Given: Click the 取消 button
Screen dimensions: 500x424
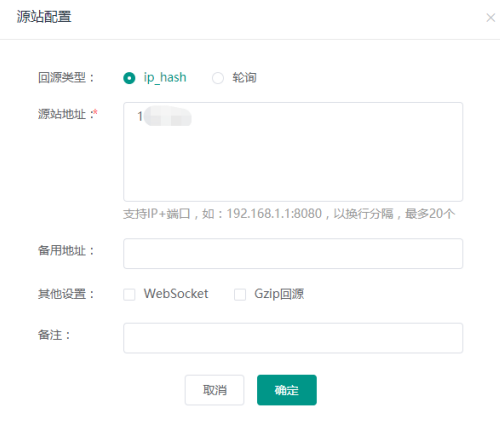Looking at the screenshot, I should [x=214, y=390].
